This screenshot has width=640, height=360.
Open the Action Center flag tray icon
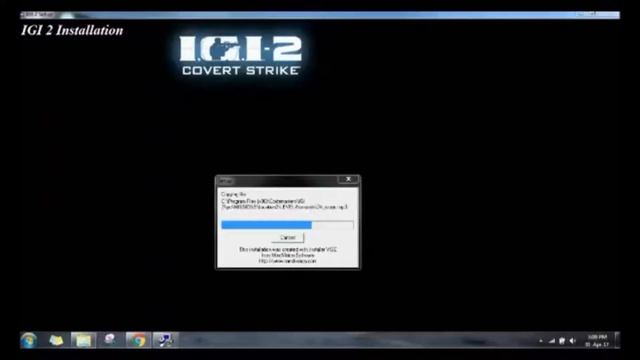tap(562, 341)
